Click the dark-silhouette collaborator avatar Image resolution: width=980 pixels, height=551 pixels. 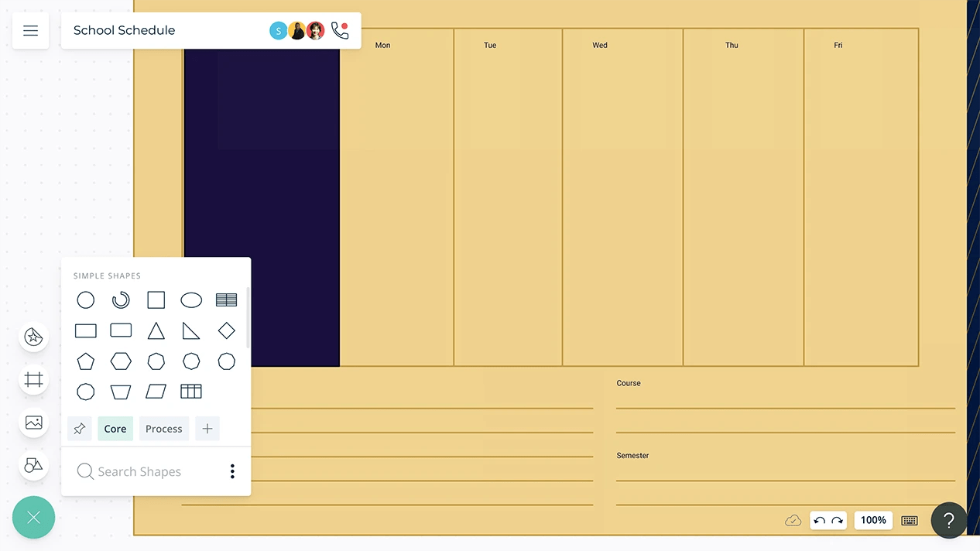[x=297, y=30]
